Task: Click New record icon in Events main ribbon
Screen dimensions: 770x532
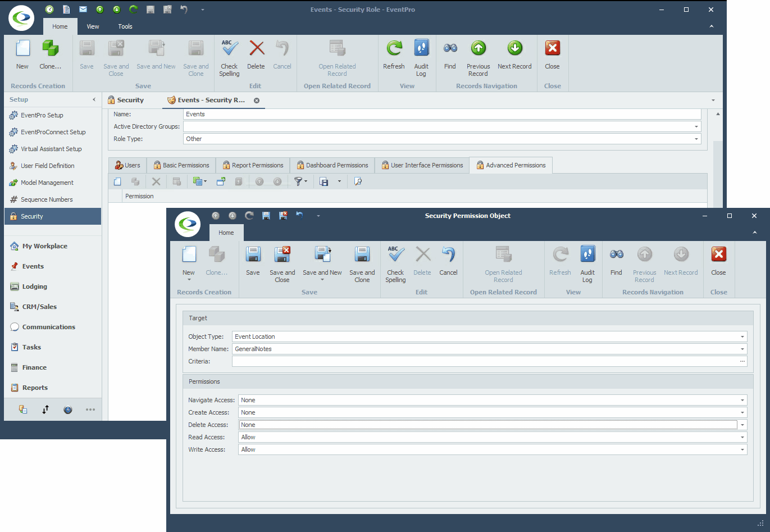Action: (22, 48)
